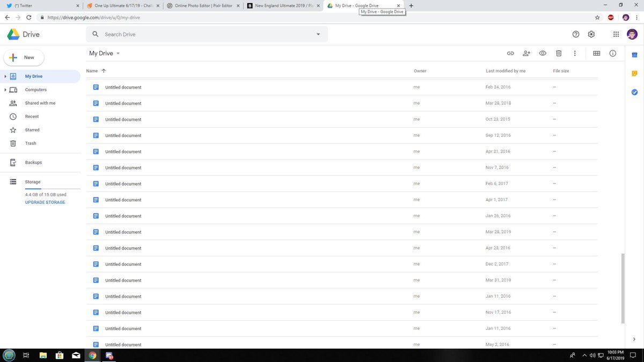The height and width of the screenshot is (362, 644).
Task: Open the More actions three-dot menu
Action: [x=575, y=53]
